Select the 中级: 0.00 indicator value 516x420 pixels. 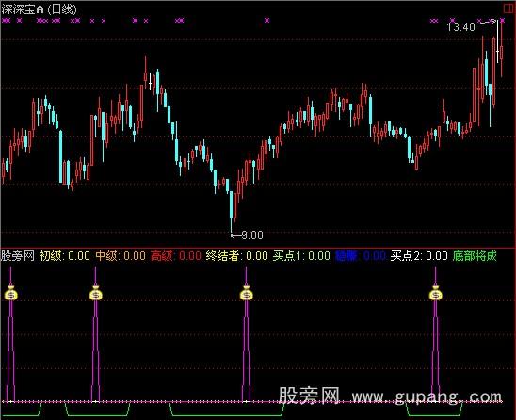121,256
